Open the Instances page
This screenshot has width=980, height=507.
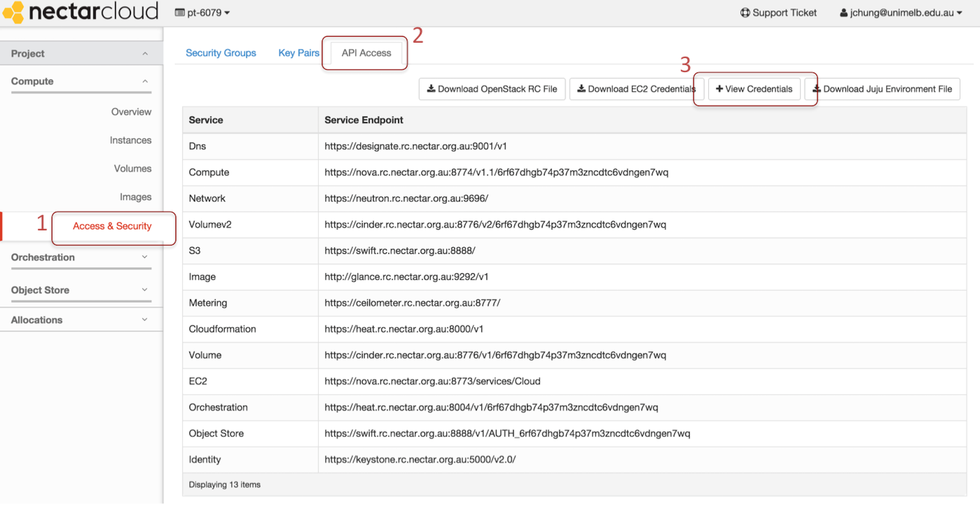click(130, 140)
